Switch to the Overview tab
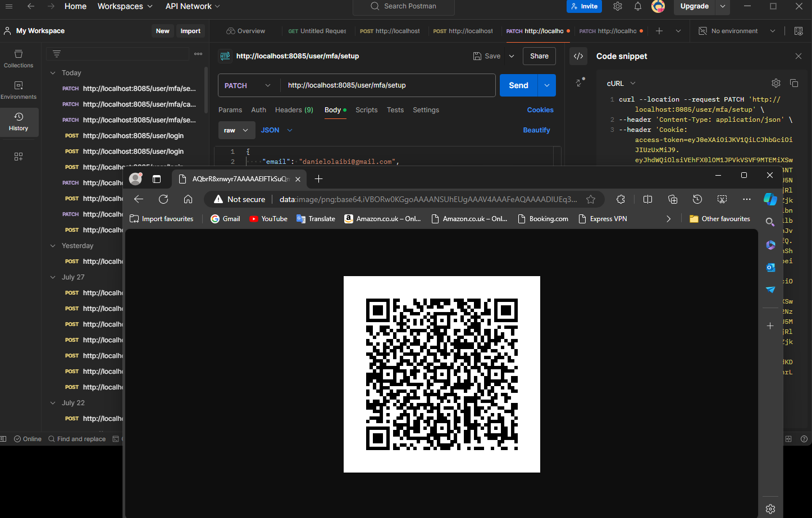This screenshot has width=812, height=518. point(245,31)
